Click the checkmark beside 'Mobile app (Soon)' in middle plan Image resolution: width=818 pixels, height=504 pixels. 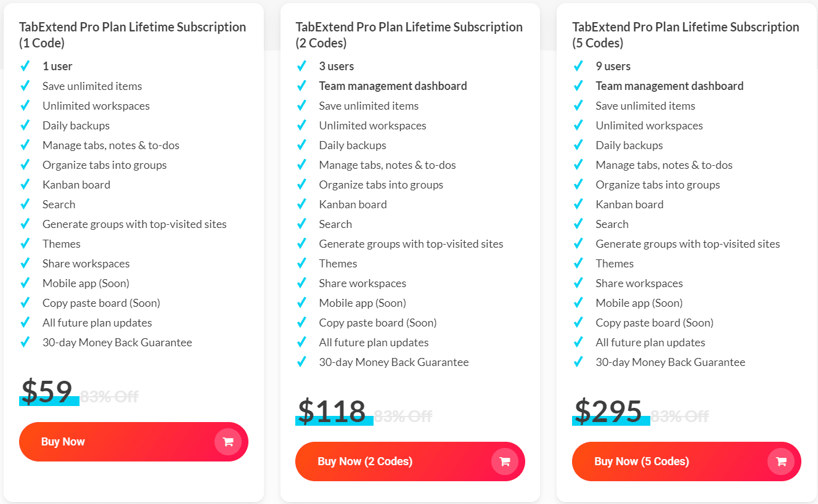pyautogui.click(x=302, y=303)
